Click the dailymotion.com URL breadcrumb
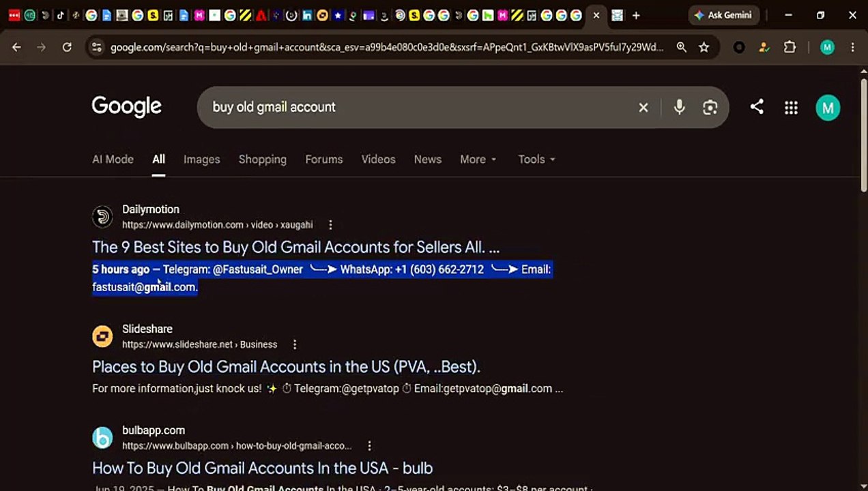The height and width of the screenshot is (491, 868). pyautogui.click(x=217, y=225)
